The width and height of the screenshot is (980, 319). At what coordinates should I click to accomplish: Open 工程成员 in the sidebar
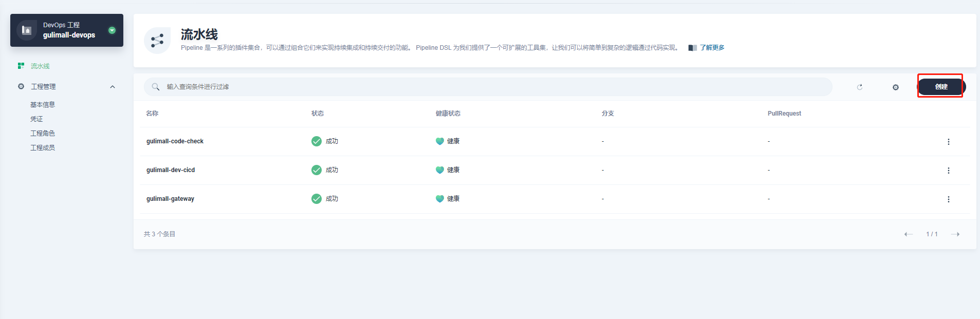pos(43,148)
